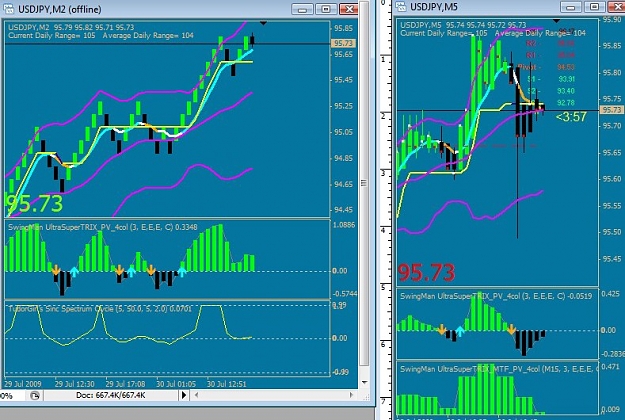Screen dimensions: 625x420
Task: Open the black arrow menu after the Doc size
Action: pyautogui.click(x=184, y=395)
